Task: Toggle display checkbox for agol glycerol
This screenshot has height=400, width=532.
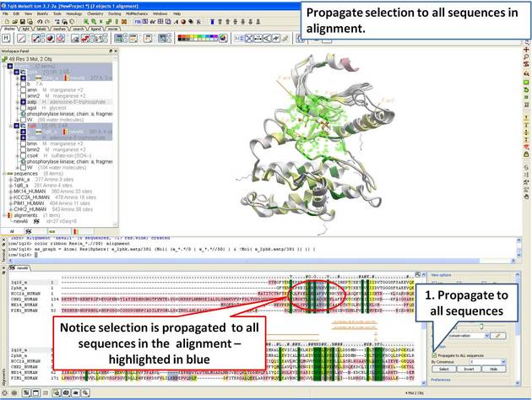Action: click(23, 108)
